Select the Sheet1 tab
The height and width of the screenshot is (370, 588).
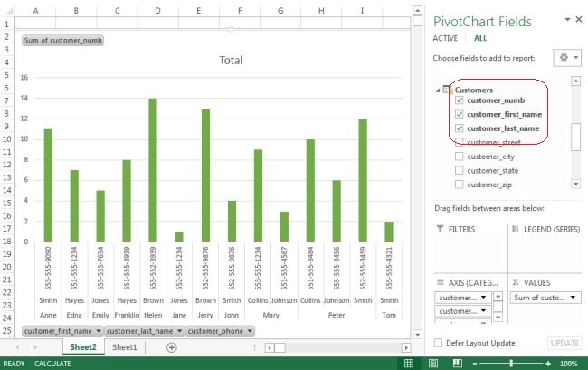(125, 347)
